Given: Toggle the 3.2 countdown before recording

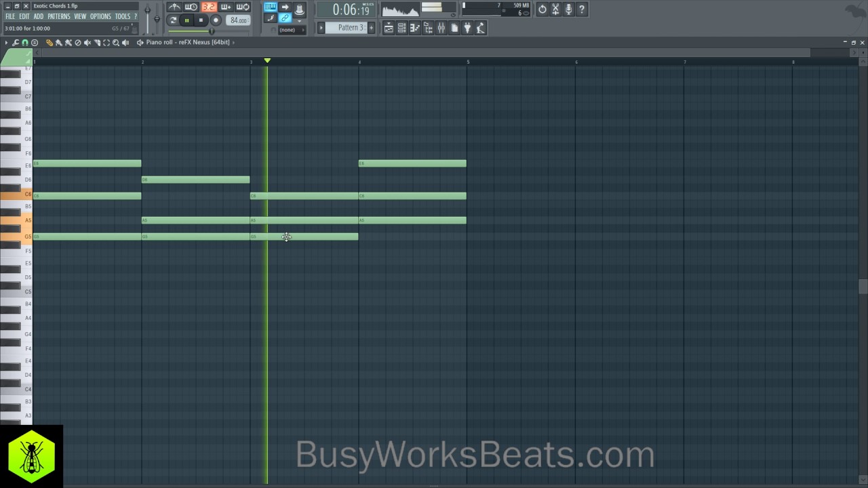Looking at the screenshot, I should click(x=208, y=7).
